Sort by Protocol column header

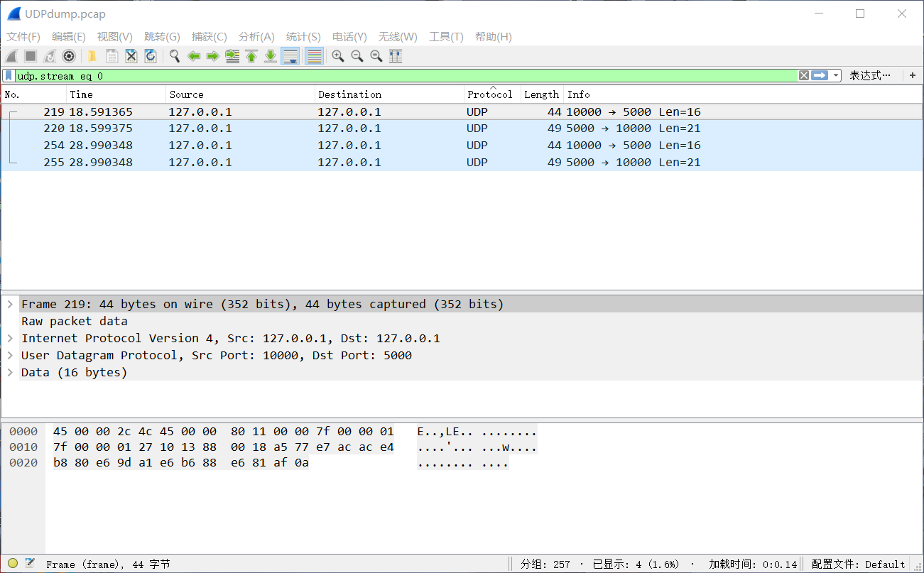click(493, 94)
